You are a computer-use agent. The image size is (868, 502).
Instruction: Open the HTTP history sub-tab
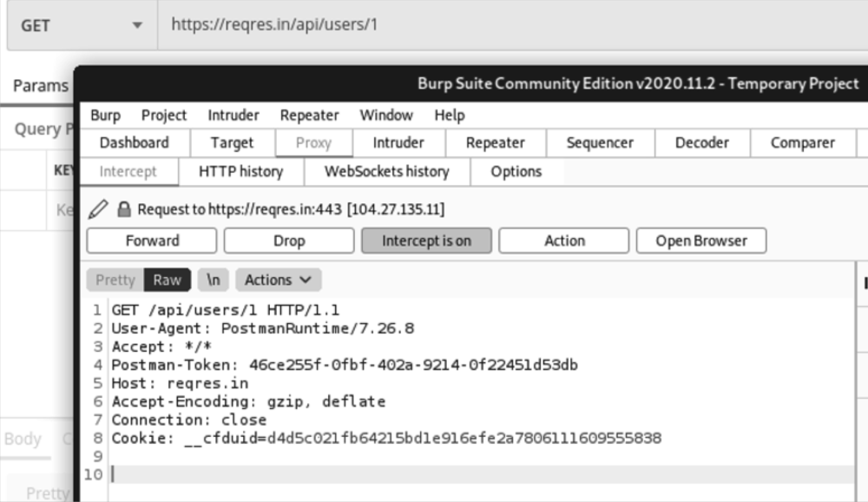[240, 172]
